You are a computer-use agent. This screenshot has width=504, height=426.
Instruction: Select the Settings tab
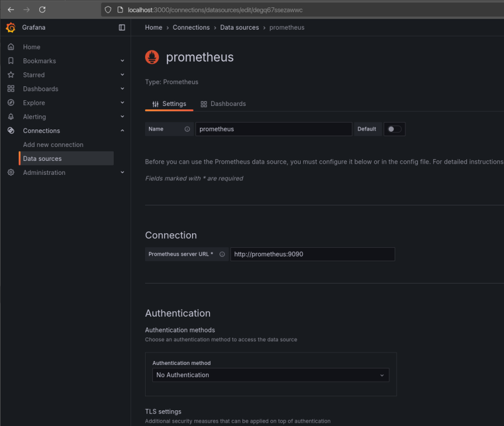coord(169,104)
